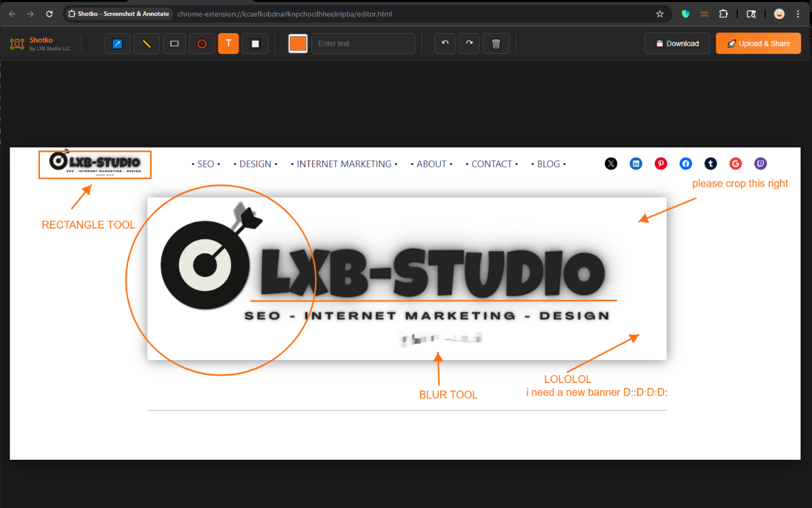Open the Chrome profile avatar

[x=779, y=13]
